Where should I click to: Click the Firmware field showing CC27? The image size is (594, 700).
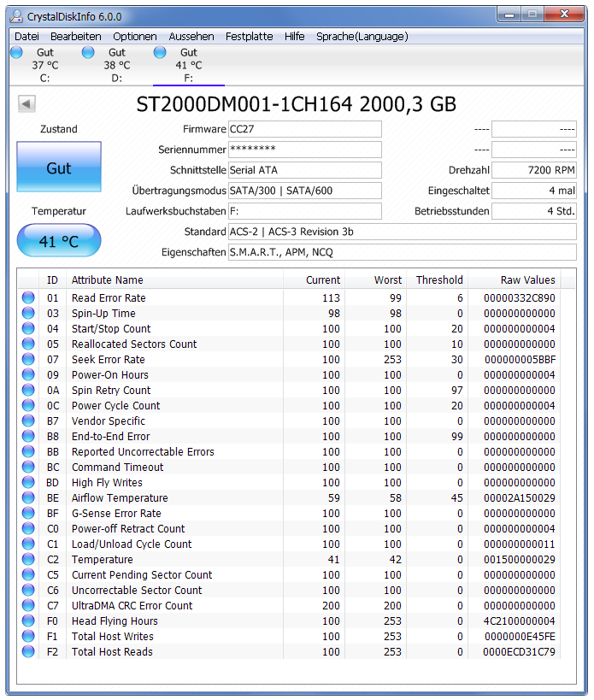click(x=305, y=129)
